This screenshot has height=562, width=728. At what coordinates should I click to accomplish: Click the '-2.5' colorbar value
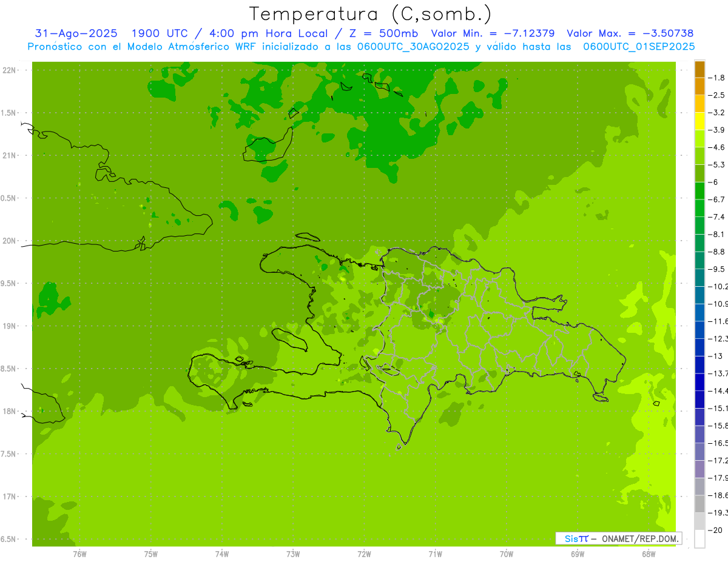[718, 95]
